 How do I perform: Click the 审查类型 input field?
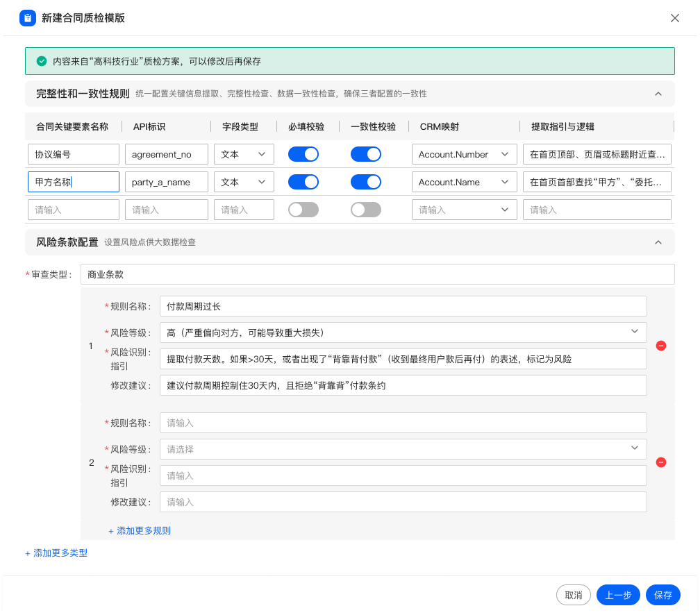point(377,274)
